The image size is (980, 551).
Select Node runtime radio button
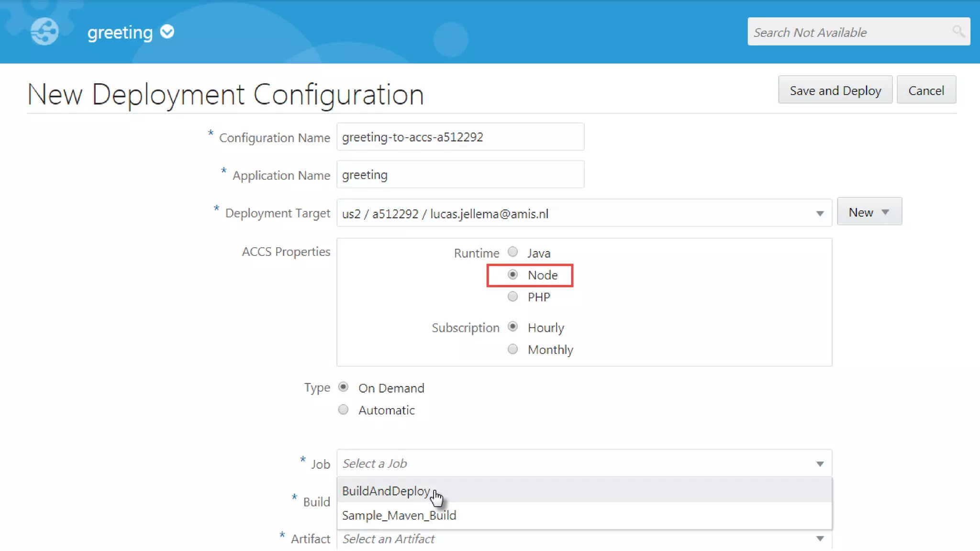tap(512, 275)
